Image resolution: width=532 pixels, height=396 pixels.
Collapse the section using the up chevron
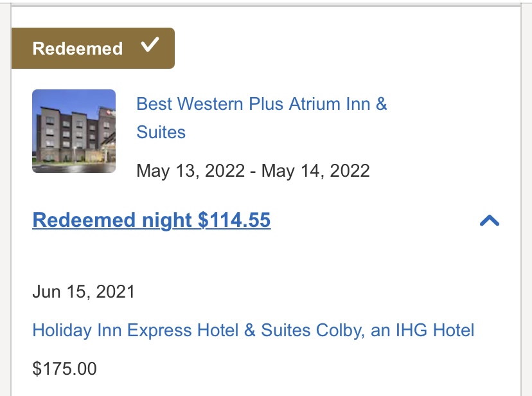pyautogui.click(x=490, y=221)
